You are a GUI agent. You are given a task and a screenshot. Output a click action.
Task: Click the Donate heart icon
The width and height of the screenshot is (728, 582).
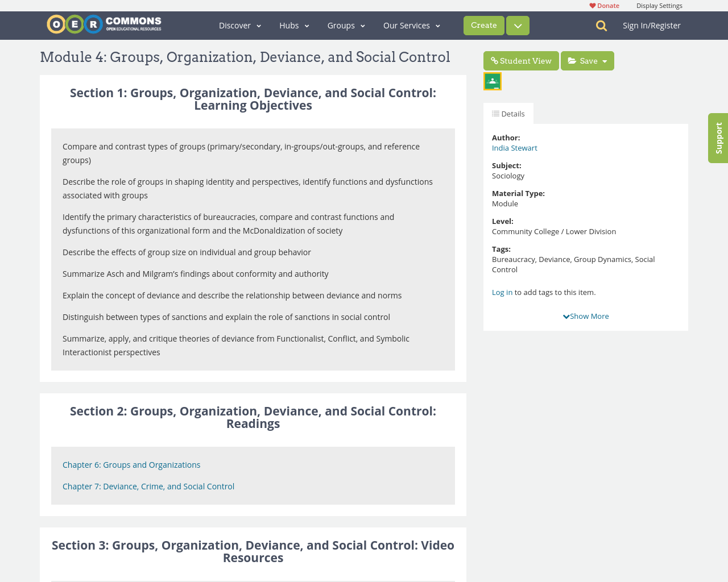click(x=591, y=5)
